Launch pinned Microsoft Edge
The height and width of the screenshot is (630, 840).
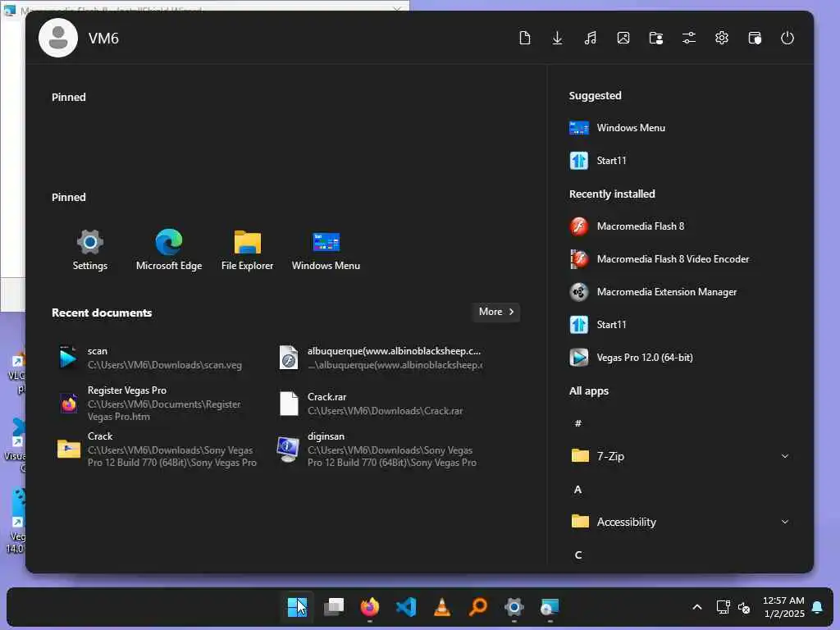pos(169,249)
